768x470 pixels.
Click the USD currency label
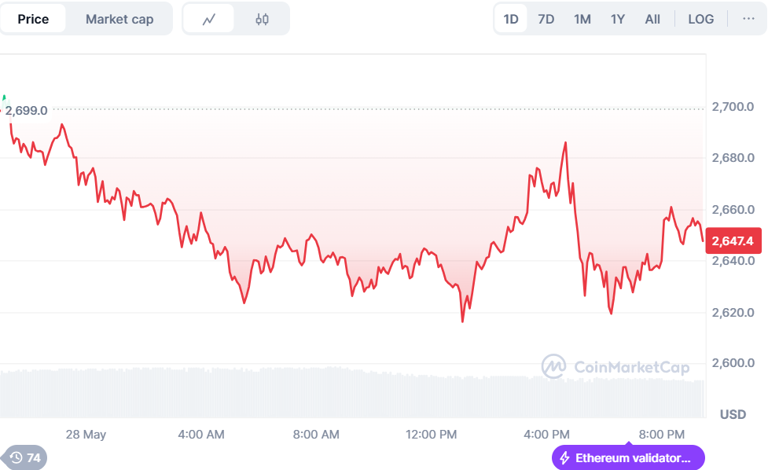pos(733,414)
